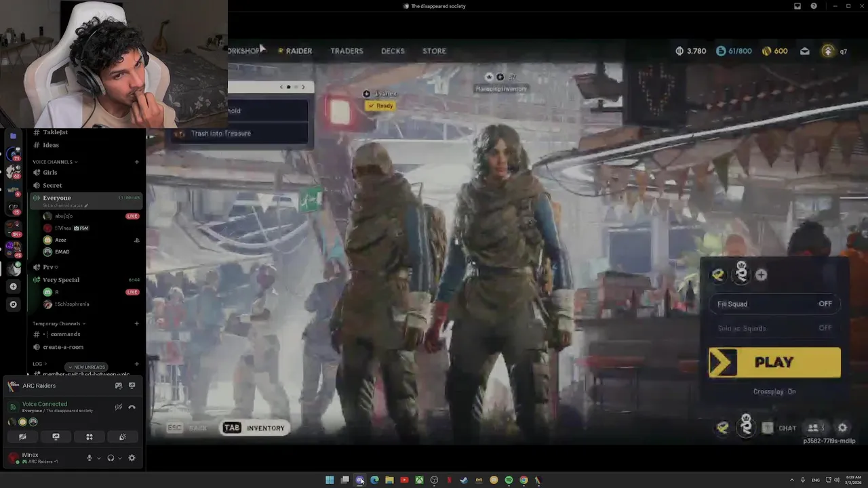The width and height of the screenshot is (868, 488).
Task: Join the Secret voice channel
Action: coord(85,185)
